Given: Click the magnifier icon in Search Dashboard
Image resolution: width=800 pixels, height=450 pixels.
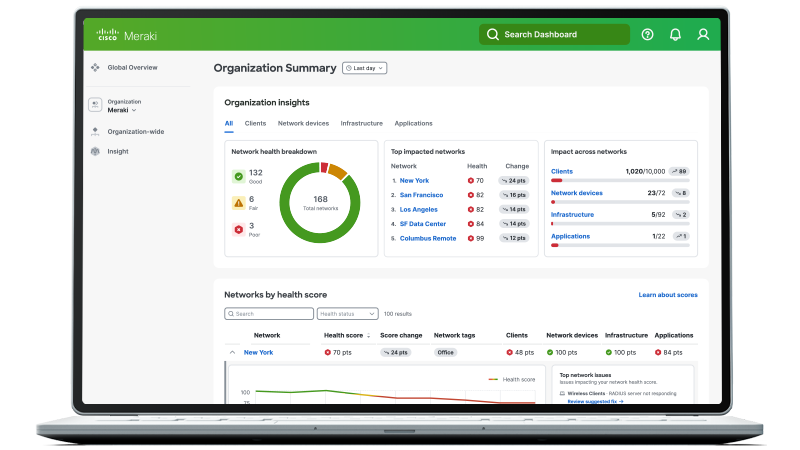Looking at the screenshot, I should click(x=492, y=34).
